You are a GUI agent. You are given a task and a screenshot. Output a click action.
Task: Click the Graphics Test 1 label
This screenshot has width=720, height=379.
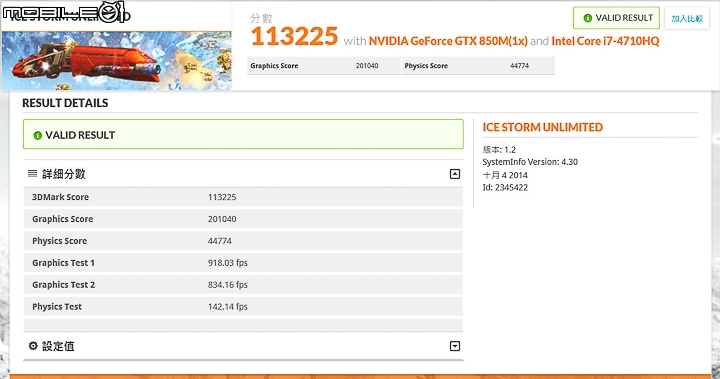63,263
